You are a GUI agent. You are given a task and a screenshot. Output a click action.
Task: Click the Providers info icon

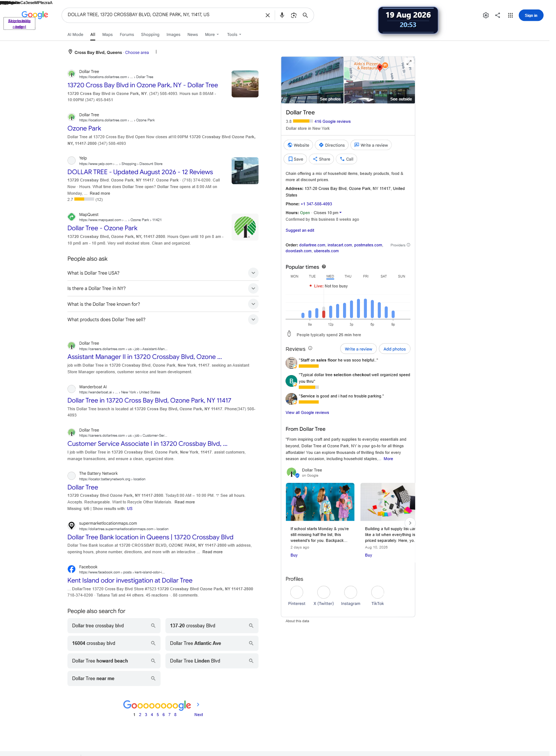pyautogui.click(x=408, y=245)
